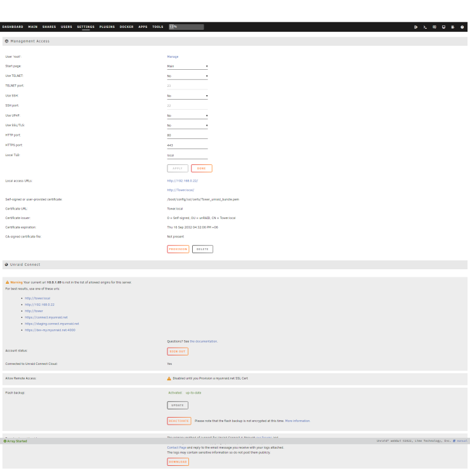470x476 pixels.
Task: Click the Delete certificate button
Action: coord(203,249)
